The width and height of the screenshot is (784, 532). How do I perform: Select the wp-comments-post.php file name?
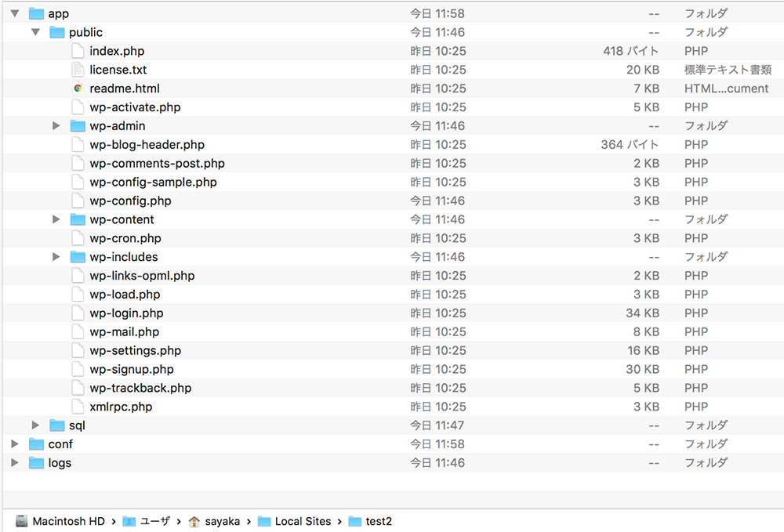tap(157, 163)
